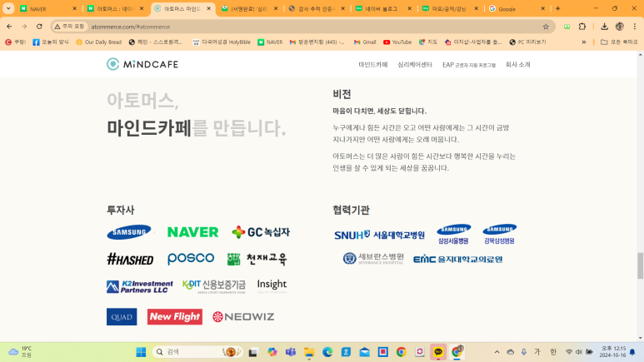Open the Mail app on the taskbar
This screenshot has height=362, width=644.
click(x=364, y=352)
